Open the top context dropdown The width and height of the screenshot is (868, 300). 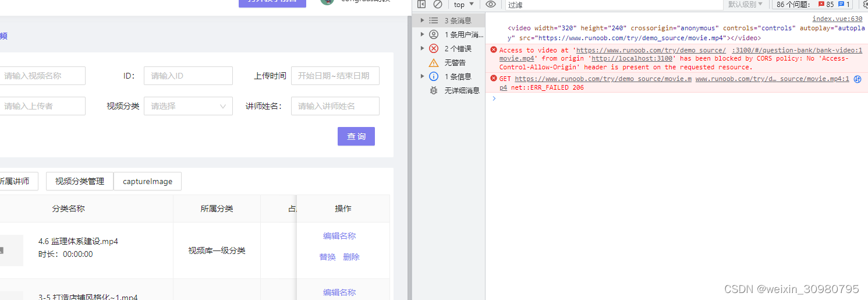464,5
